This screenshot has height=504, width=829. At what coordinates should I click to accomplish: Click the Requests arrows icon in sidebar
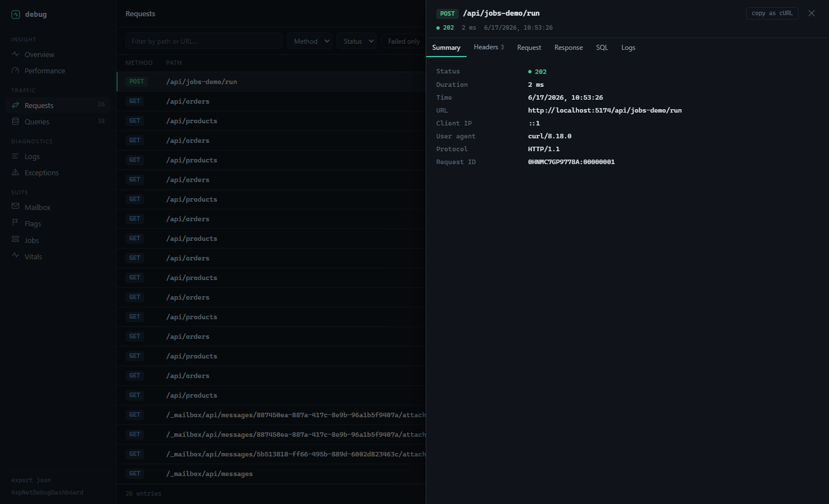click(15, 105)
